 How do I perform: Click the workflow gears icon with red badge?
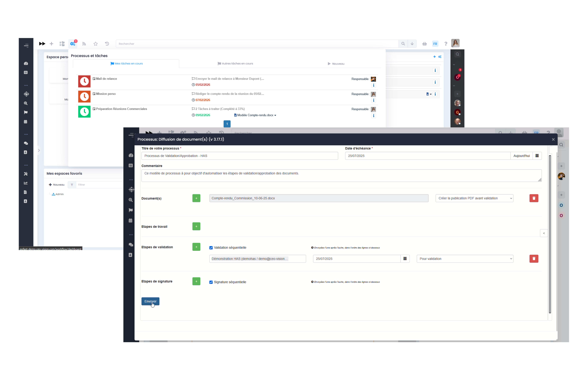(x=73, y=44)
